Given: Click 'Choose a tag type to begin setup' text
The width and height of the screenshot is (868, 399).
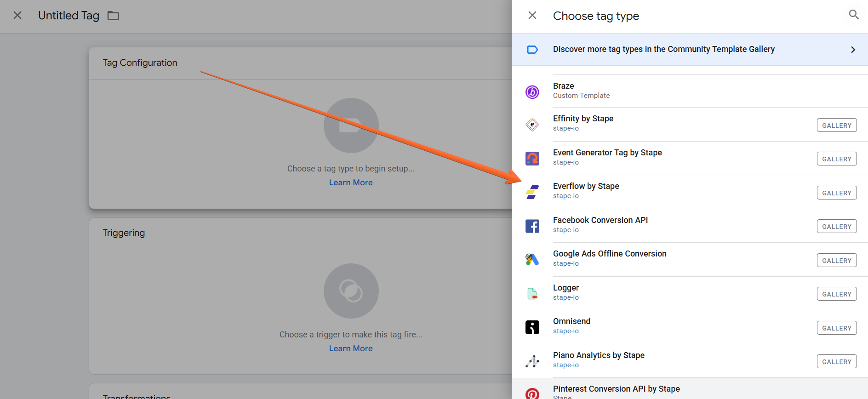Looking at the screenshot, I should click(351, 169).
